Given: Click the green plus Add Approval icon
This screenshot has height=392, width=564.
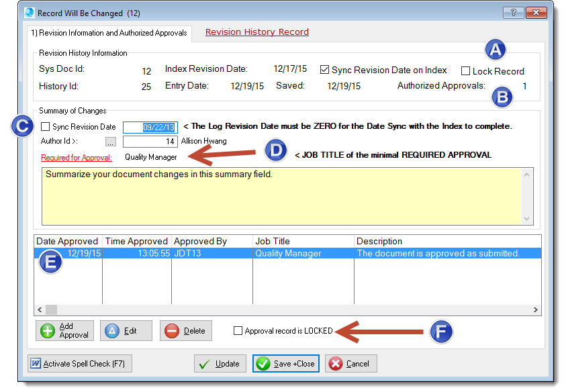Looking at the screenshot, I should pyautogui.click(x=48, y=331).
